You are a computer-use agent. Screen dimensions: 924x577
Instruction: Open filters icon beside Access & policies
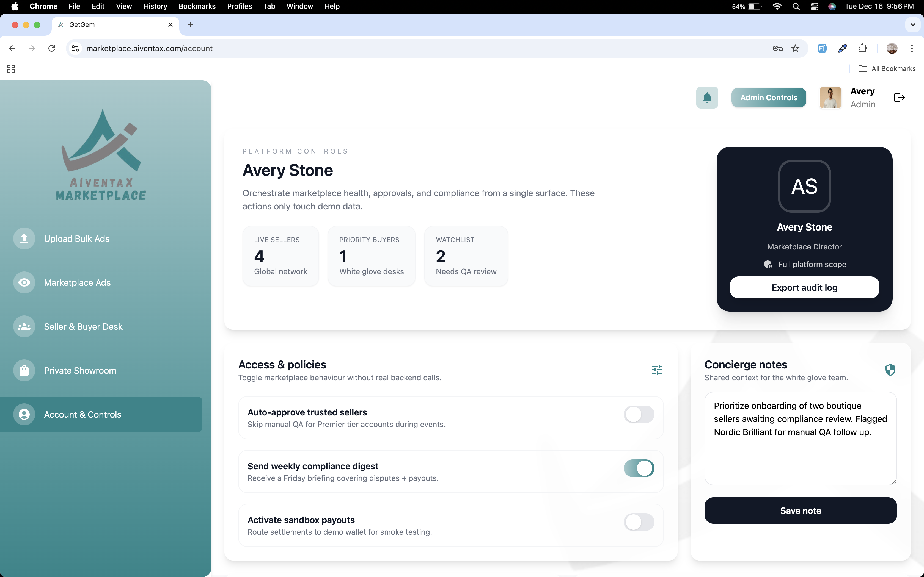(x=657, y=369)
